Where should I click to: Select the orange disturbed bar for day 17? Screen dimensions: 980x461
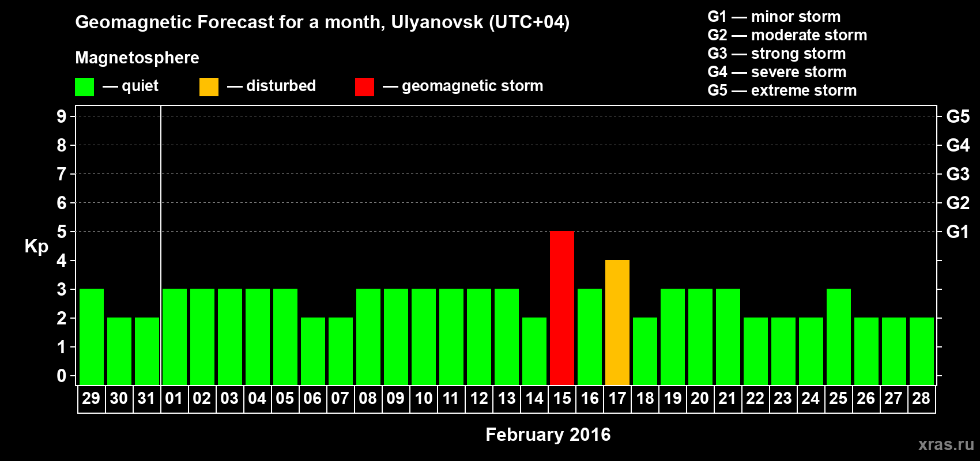tap(617, 322)
